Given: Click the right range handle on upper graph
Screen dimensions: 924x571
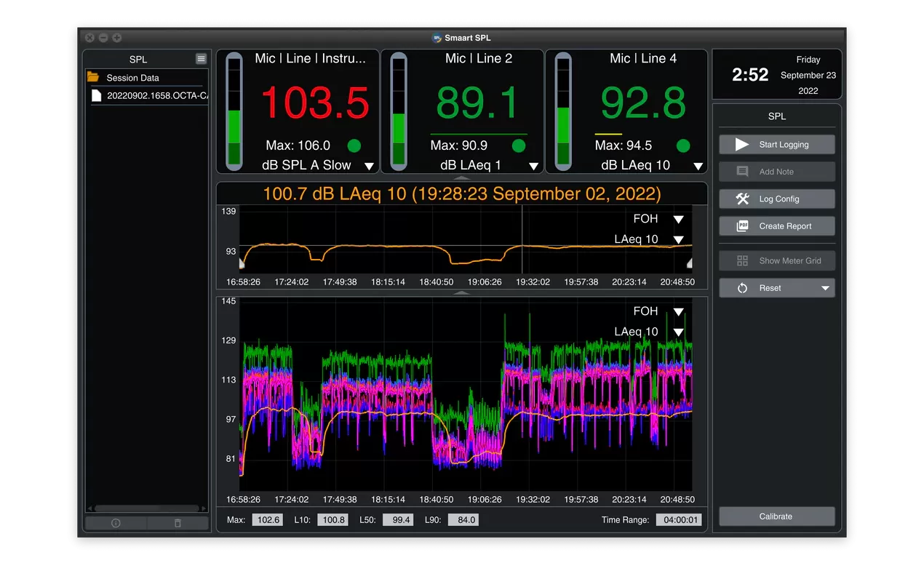Looking at the screenshot, I should click(x=689, y=263).
